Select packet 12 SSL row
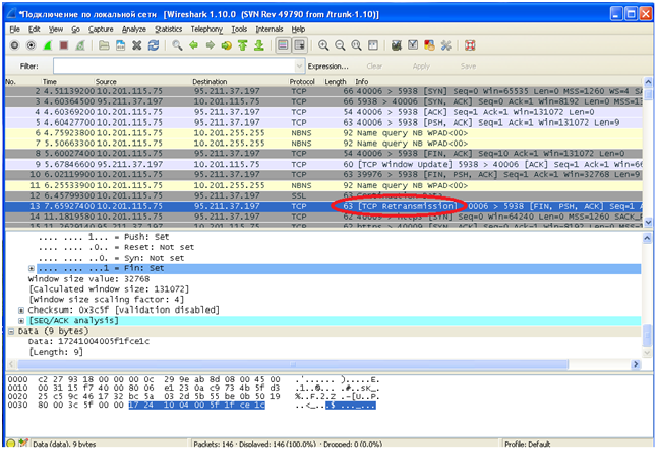 point(324,196)
